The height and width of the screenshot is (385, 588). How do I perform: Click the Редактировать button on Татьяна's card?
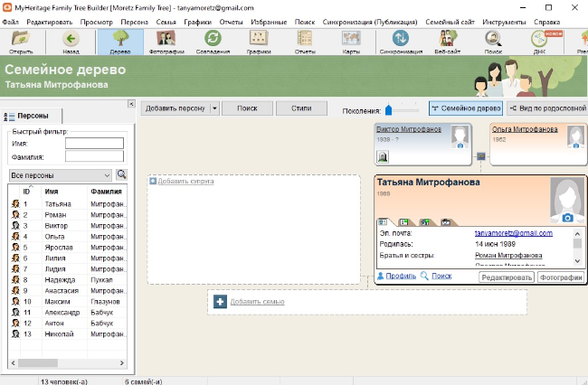[507, 277]
